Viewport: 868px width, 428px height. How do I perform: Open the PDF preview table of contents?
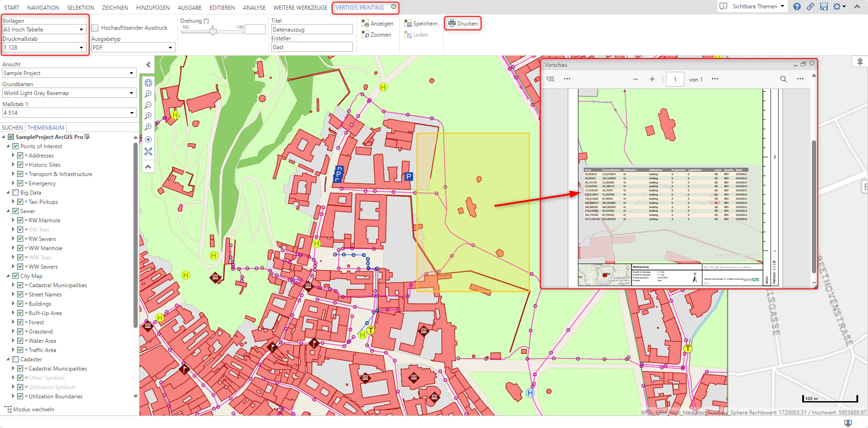pos(550,79)
